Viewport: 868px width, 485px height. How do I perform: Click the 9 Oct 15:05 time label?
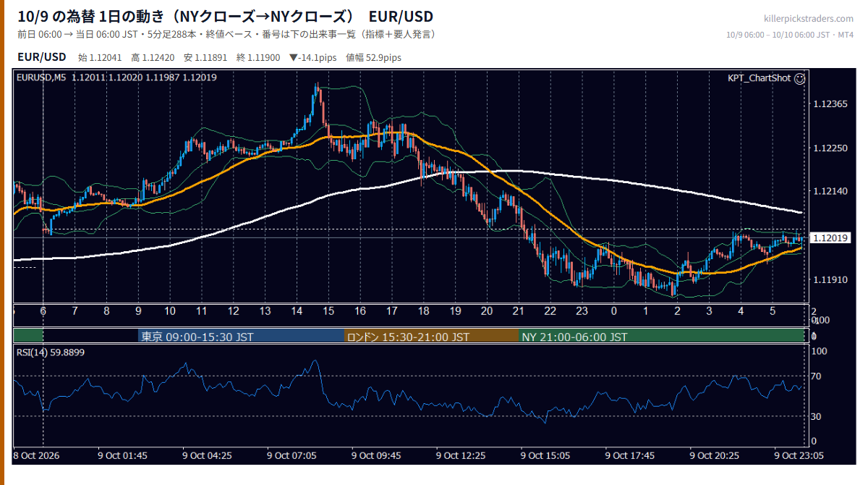(545, 456)
